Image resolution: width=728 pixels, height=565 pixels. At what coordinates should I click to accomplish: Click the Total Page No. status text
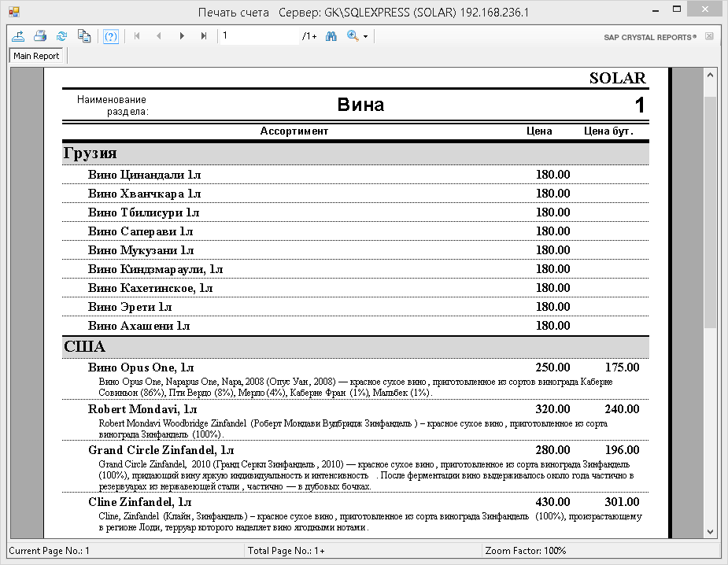tap(286, 551)
